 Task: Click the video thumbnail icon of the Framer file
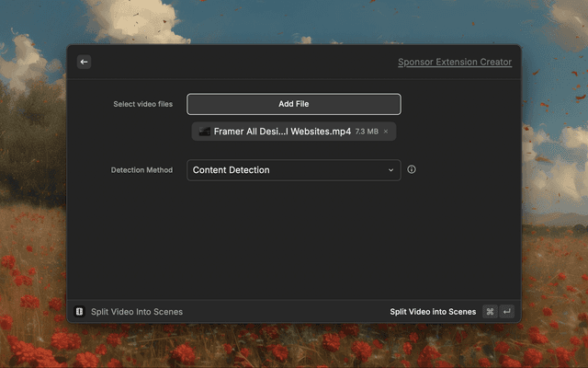204,132
